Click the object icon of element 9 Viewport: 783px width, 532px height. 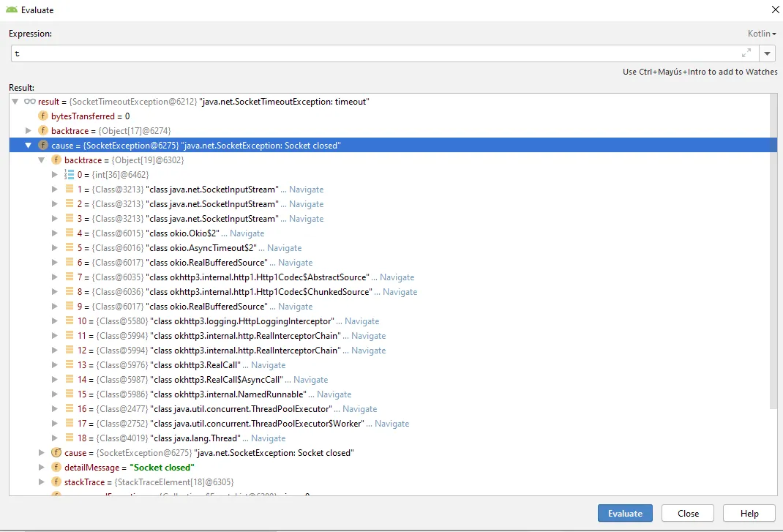[70, 306]
